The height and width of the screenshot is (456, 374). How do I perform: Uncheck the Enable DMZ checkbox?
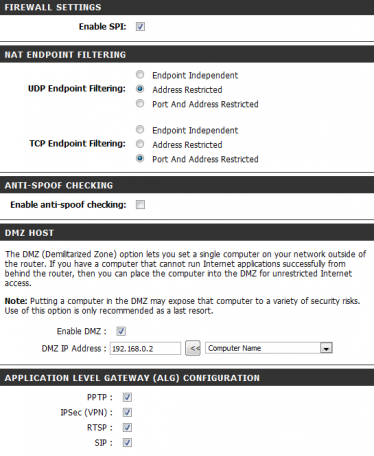[x=121, y=331]
